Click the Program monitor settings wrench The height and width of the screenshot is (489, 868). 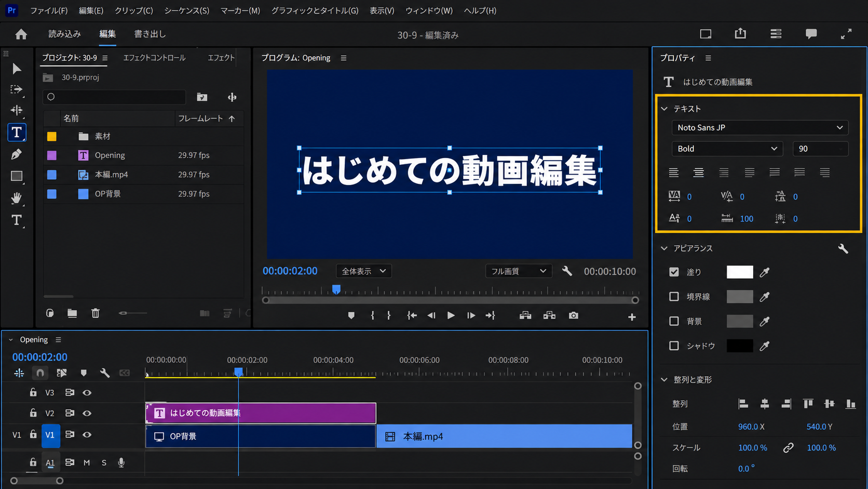click(x=567, y=271)
